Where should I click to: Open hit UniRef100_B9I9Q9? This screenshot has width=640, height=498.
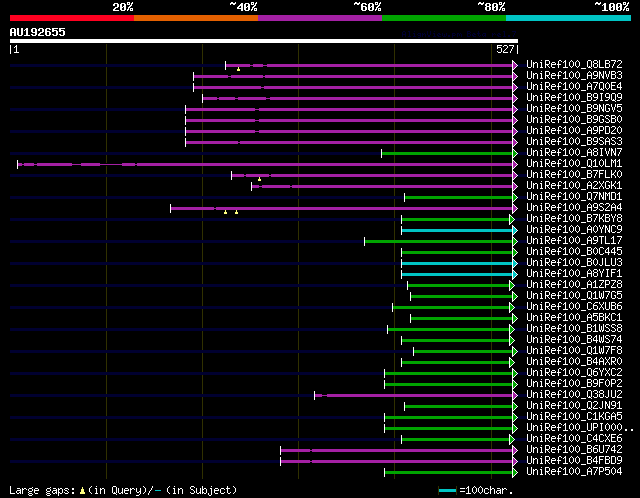coord(574,98)
